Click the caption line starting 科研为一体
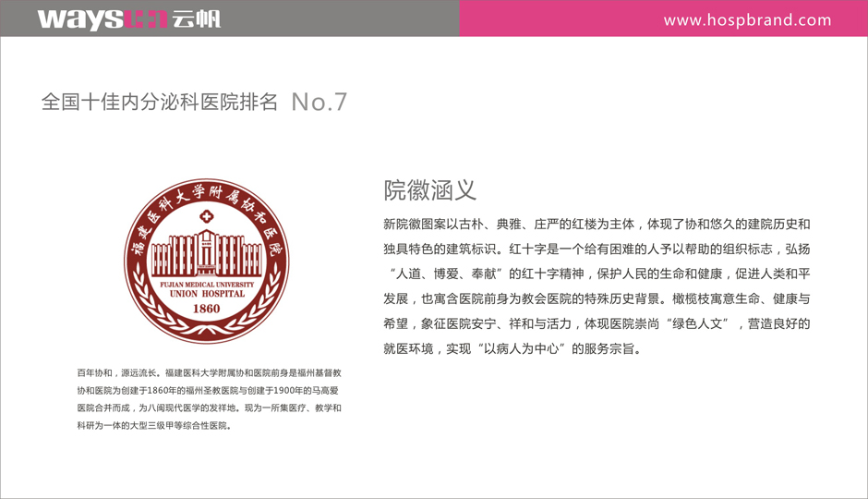The width and height of the screenshot is (868, 499). 154,426
